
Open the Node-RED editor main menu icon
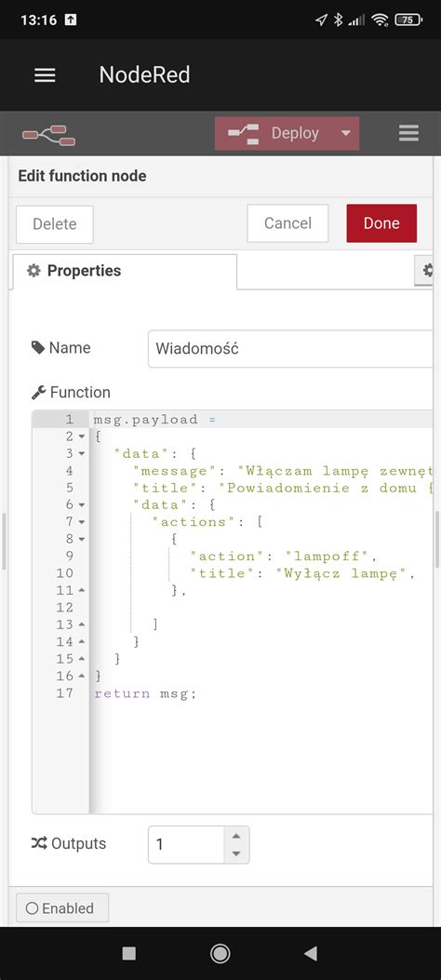click(x=408, y=133)
